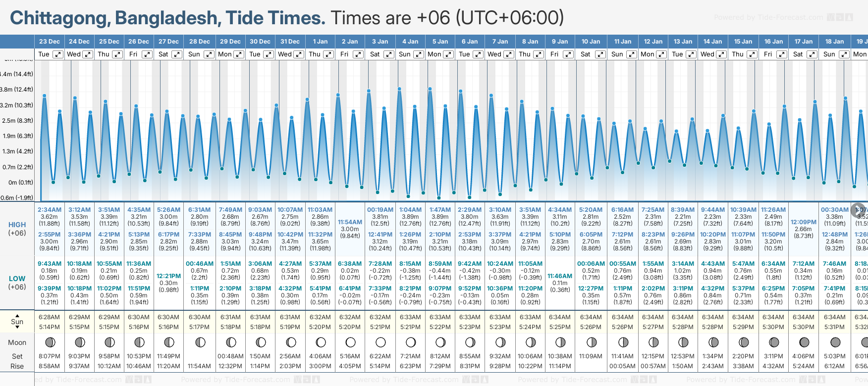Select the 7 Jan date header
868x386 pixels.
click(500, 42)
